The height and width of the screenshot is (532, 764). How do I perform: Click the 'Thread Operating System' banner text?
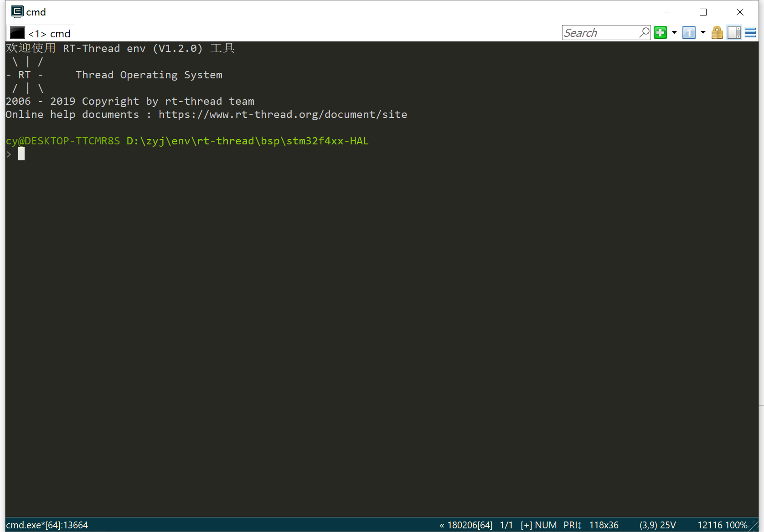point(149,75)
